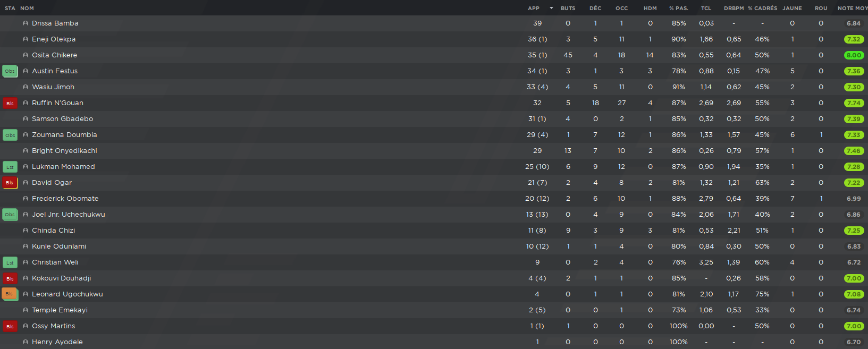Click the % PAS. column header
The height and width of the screenshot is (349, 868).
pyautogui.click(x=678, y=8)
